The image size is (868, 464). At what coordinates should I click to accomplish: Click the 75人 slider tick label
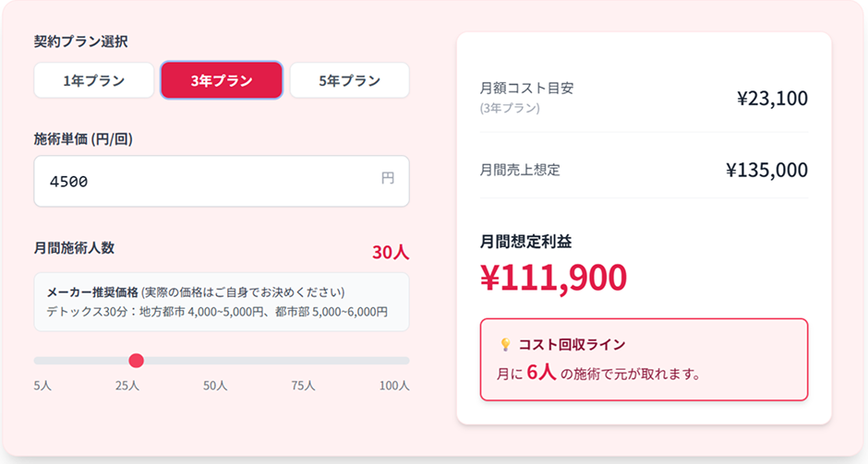[303, 386]
